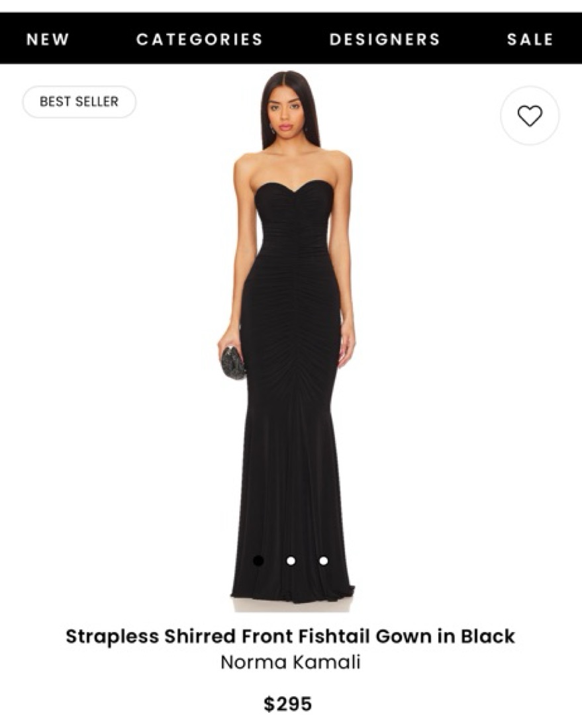Switch to the third carousel image dot
Viewport: 582px width, 728px height.
point(324,561)
